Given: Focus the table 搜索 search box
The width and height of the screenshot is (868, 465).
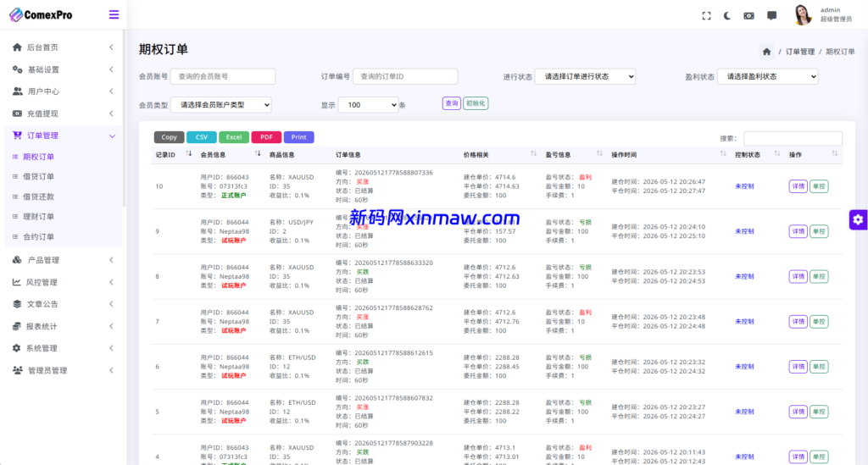Looking at the screenshot, I should click(x=793, y=138).
